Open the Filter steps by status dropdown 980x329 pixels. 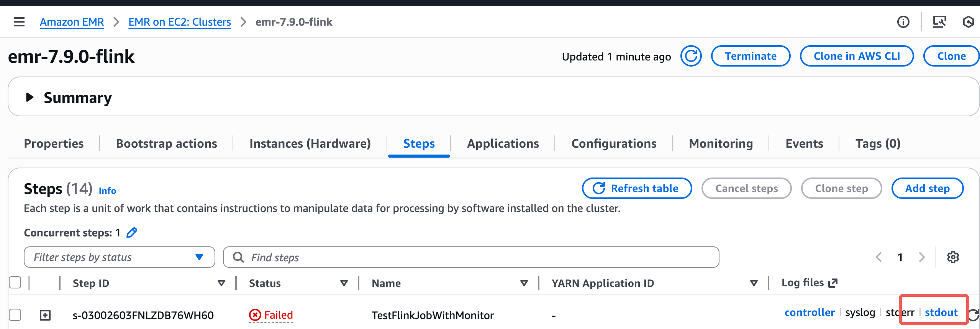(119, 257)
